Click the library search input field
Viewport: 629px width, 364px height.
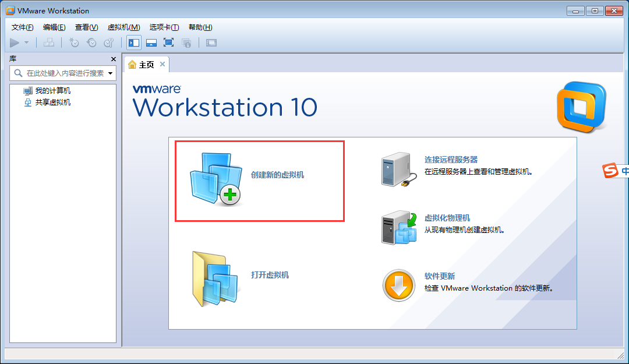coord(63,73)
